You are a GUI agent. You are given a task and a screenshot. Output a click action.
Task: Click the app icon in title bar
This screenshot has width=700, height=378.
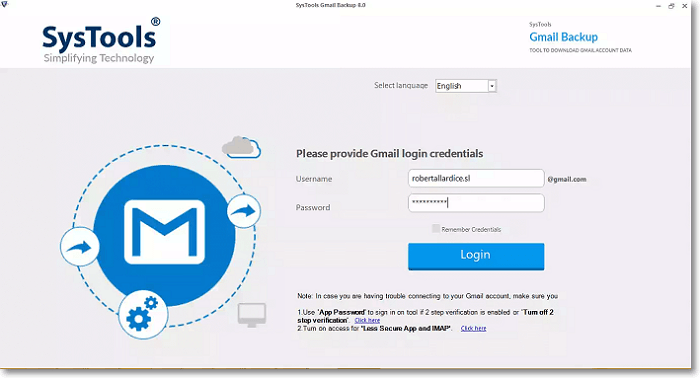[4, 4]
